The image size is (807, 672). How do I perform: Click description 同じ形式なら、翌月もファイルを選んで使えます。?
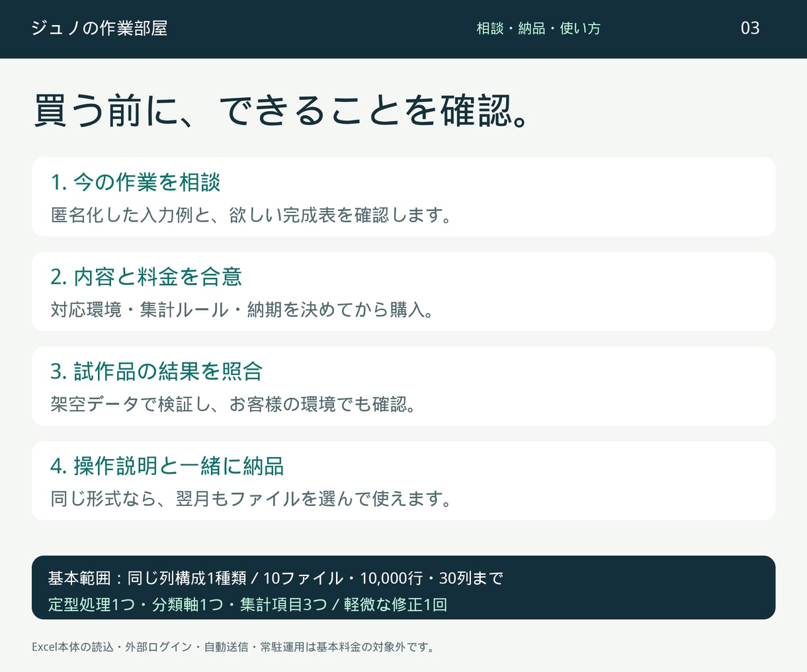251,499
